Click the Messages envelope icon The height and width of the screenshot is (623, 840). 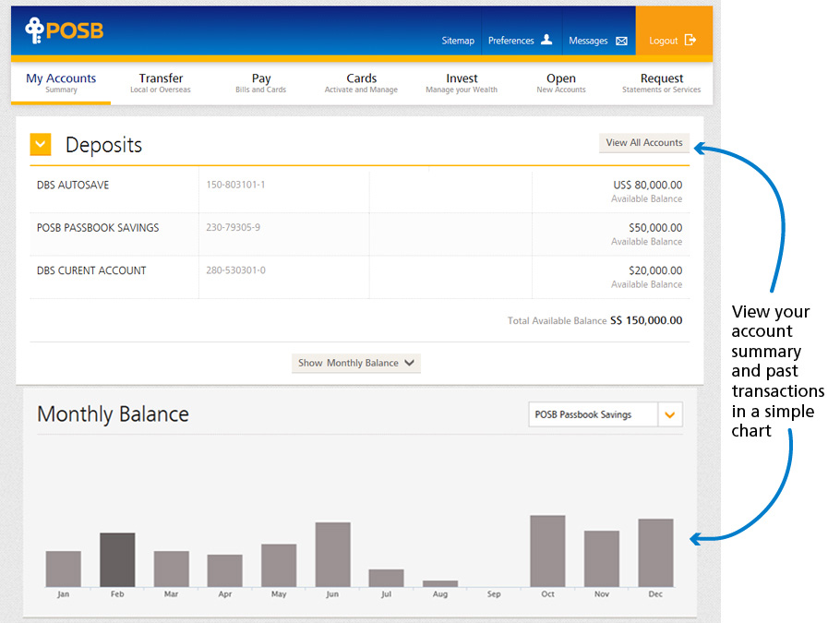point(621,41)
